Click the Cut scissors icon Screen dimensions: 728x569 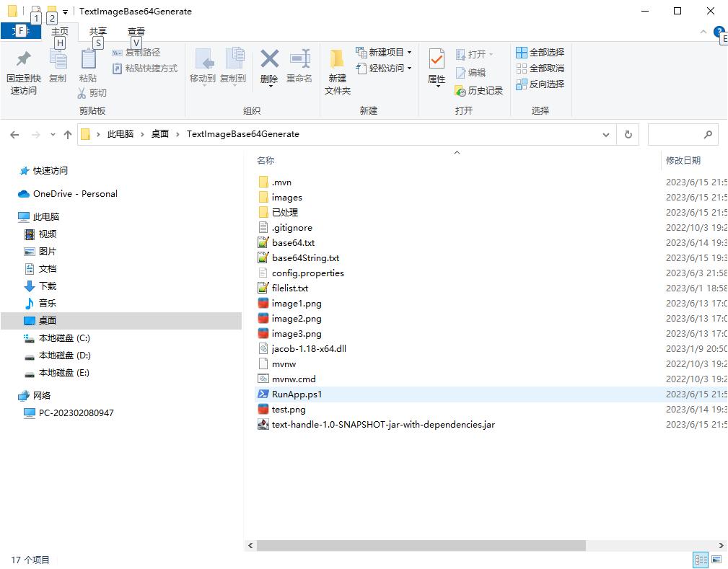pyautogui.click(x=82, y=93)
